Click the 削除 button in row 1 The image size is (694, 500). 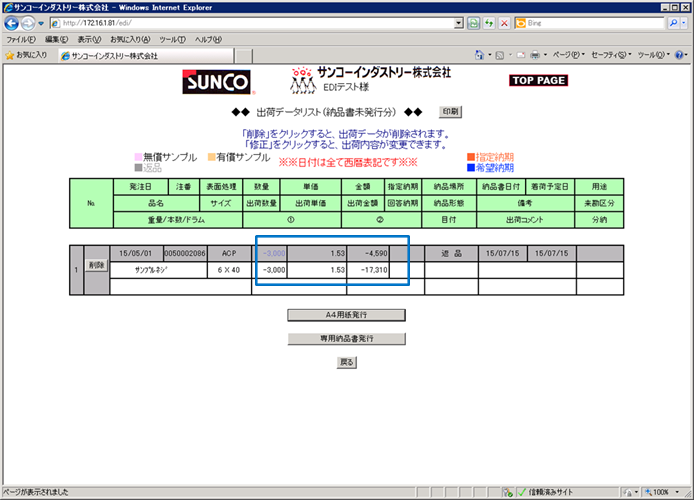pos(96,265)
